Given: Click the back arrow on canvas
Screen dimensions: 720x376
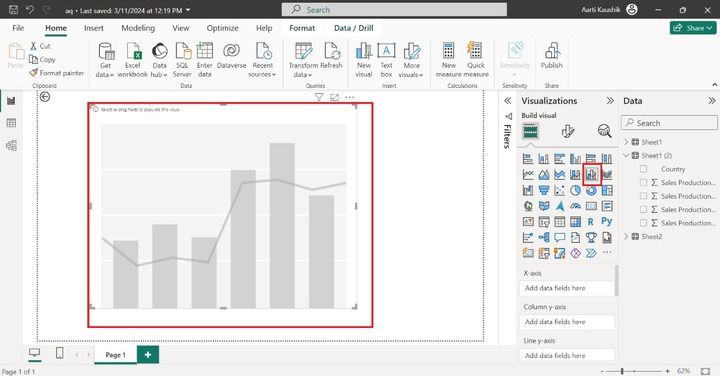Looking at the screenshot, I should [45, 96].
